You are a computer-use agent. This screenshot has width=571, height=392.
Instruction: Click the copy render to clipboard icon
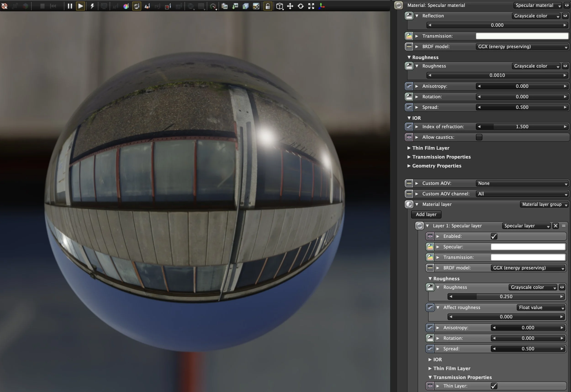(x=224, y=6)
